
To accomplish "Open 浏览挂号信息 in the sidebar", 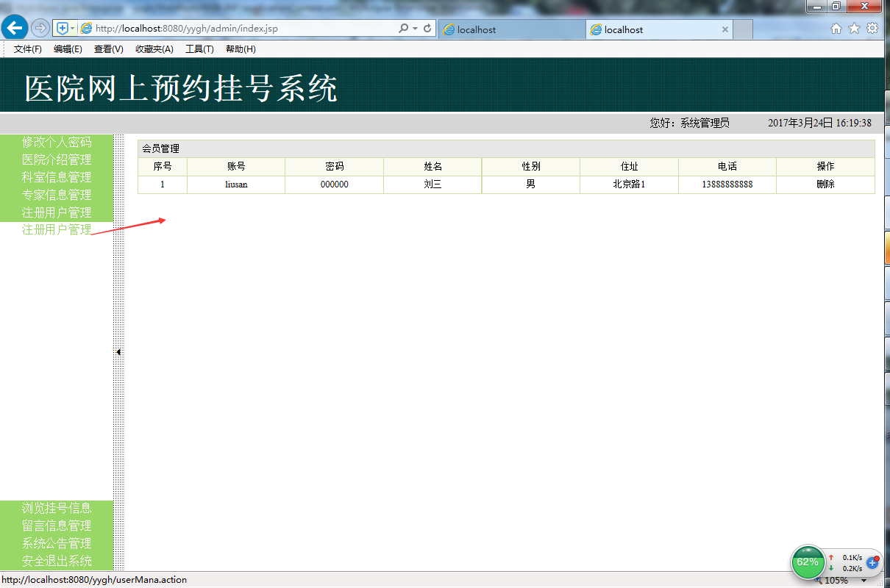I will point(57,508).
